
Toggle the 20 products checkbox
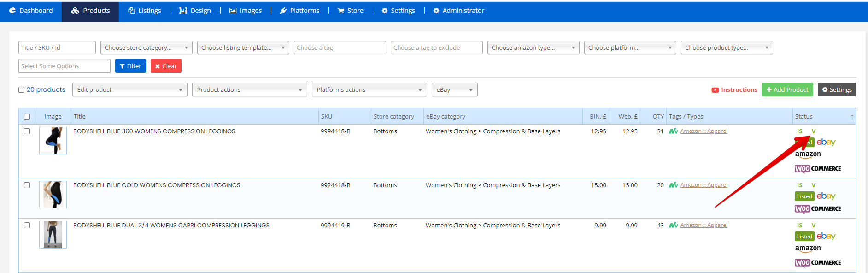click(22, 90)
